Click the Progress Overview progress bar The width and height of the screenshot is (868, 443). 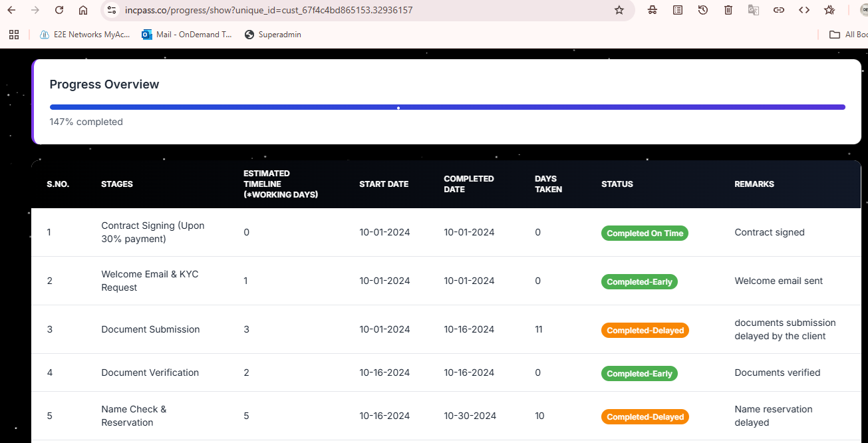448,107
